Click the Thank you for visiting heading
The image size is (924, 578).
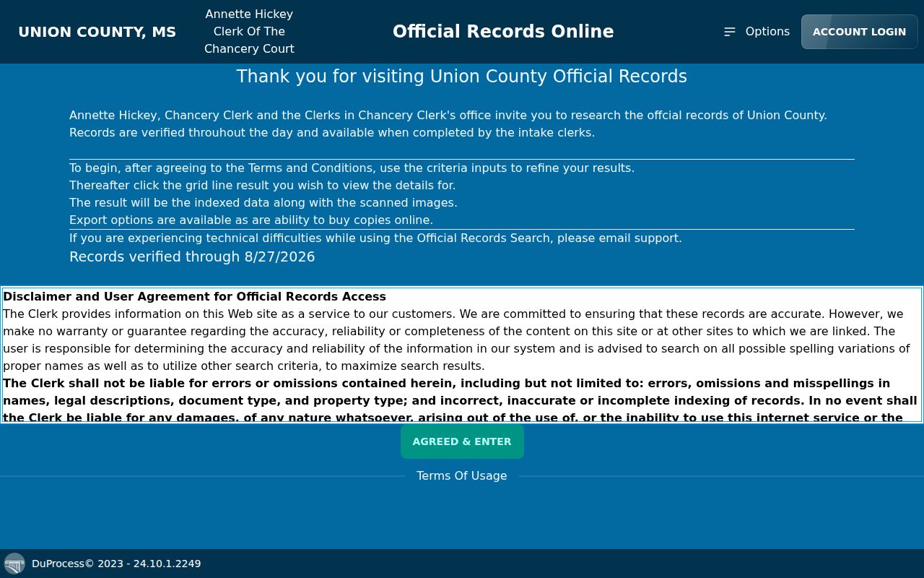tap(462, 77)
